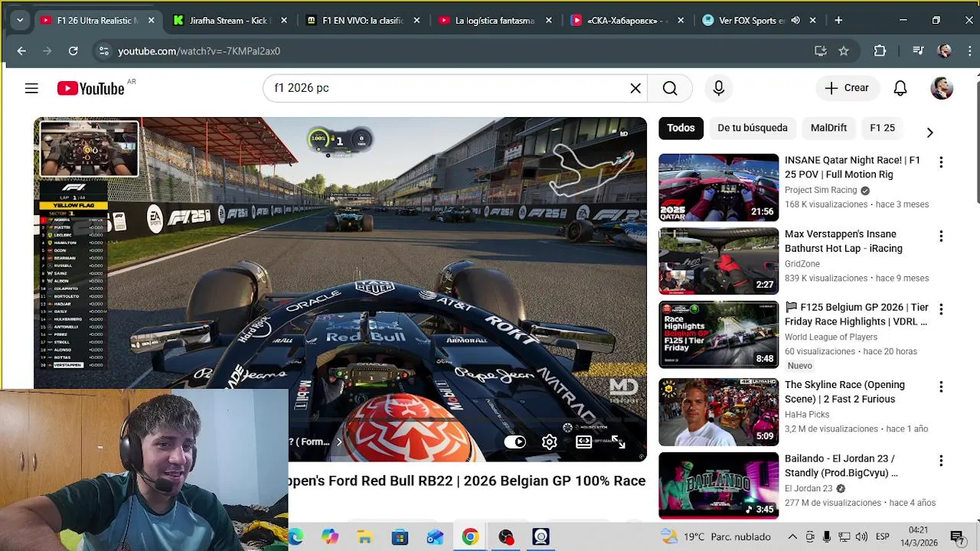Screen dimensions: 980x551
Task: Install app icon in address bar
Action: (820, 51)
